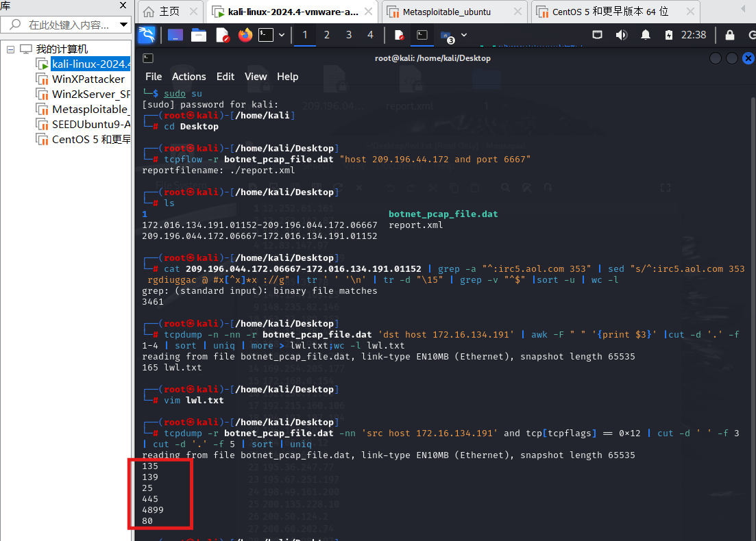Viewport: 756px width, 541px height.
Task: Open the notifications bell icon
Action: (x=646, y=35)
